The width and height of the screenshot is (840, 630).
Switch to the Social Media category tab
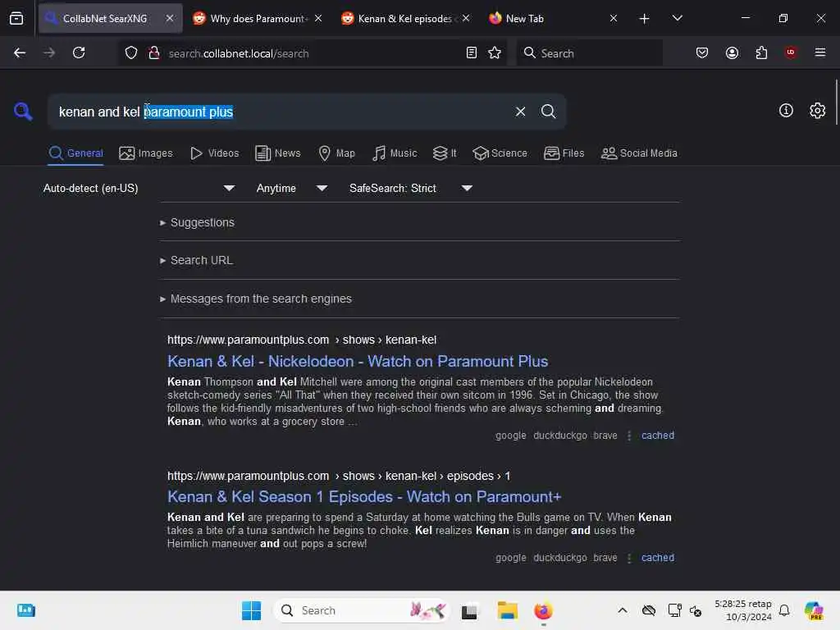pos(639,153)
